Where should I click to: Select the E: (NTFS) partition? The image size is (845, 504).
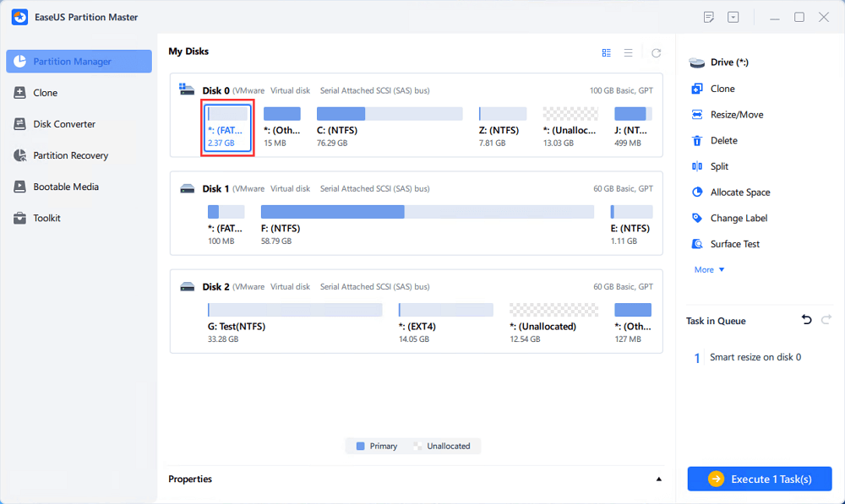(631, 225)
